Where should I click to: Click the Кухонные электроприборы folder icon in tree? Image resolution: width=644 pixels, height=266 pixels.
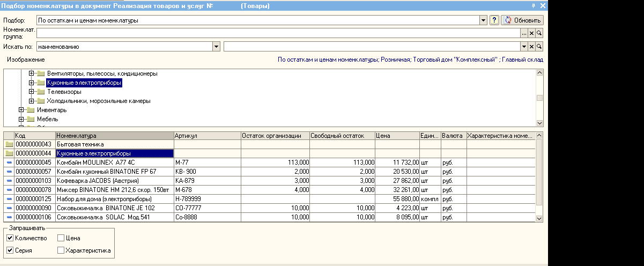point(40,83)
